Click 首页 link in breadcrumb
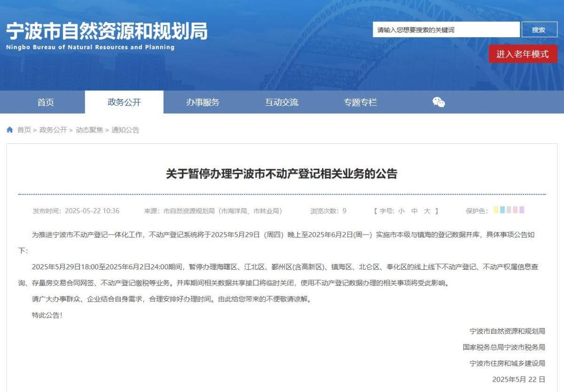This screenshot has width=564, height=392. pyautogui.click(x=24, y=130)
